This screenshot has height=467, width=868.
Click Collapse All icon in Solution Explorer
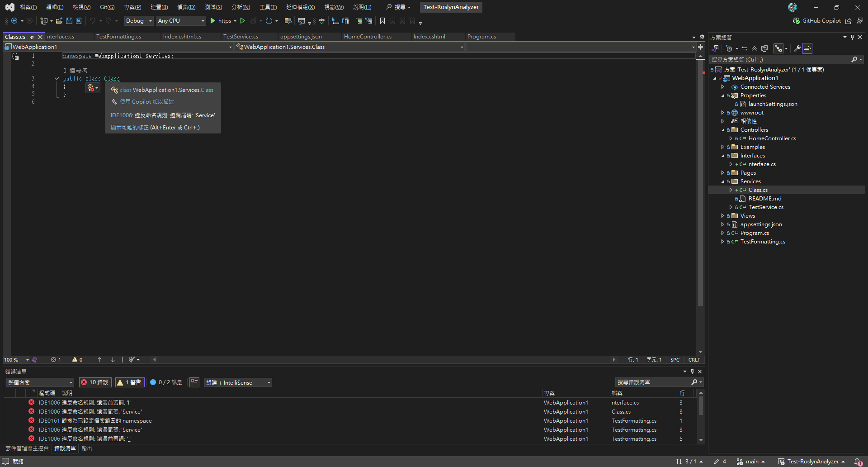tap(754, 48)
